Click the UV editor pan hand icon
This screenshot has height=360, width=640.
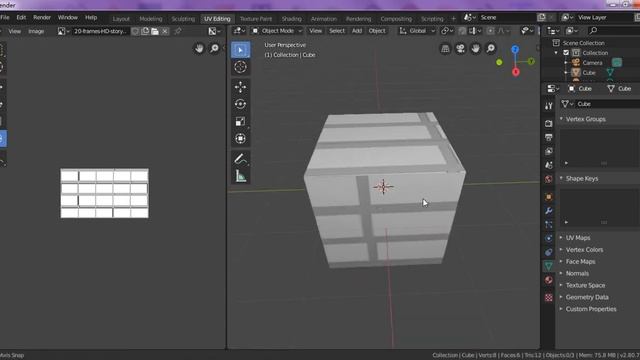tap(199, 49)
